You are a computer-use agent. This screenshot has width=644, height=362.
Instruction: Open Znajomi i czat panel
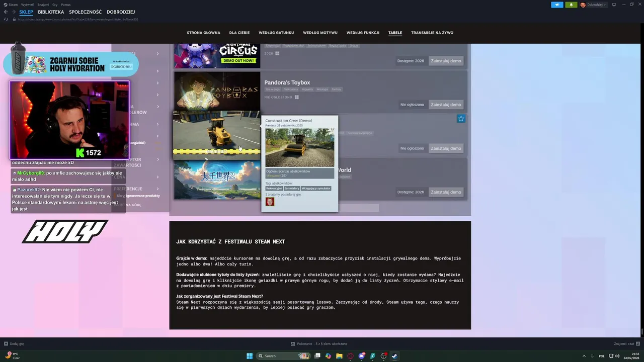coord(627,344)
